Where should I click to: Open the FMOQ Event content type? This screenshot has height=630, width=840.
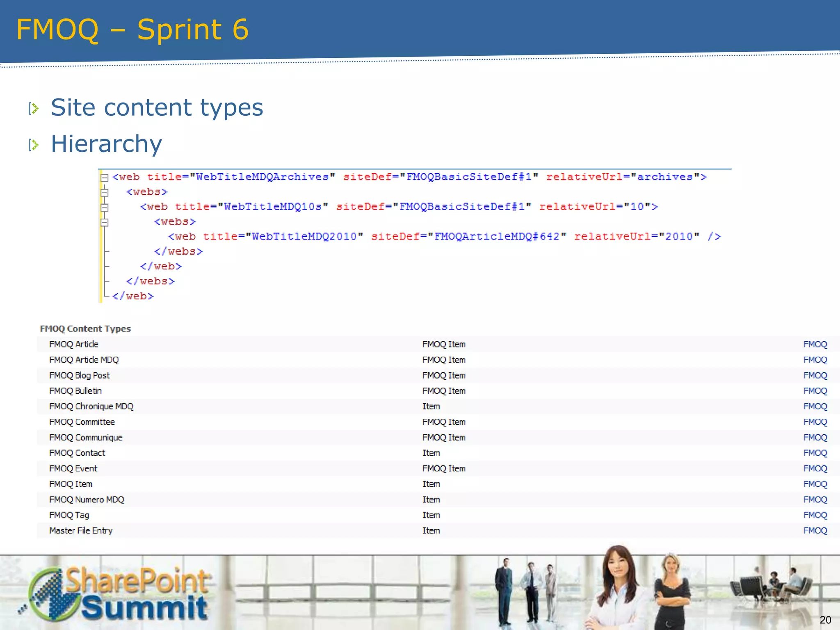(x=73, y=468)
